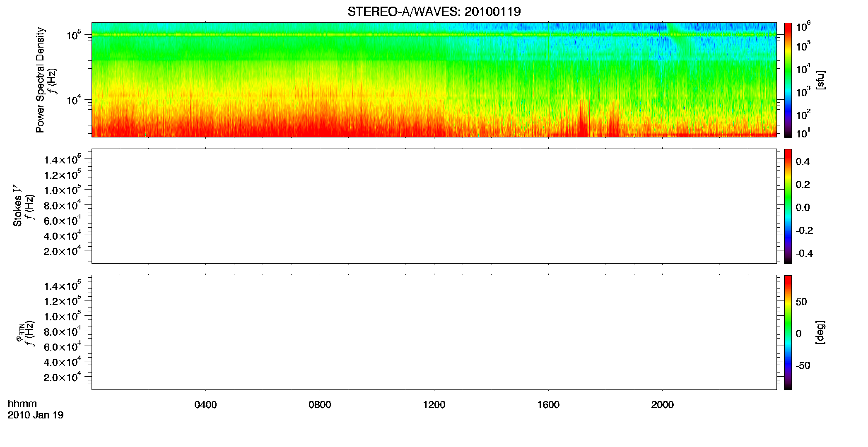
Task: Click the 1.0×10⁵ tick of Stokes V axis
Action: [x=63, y=190]
